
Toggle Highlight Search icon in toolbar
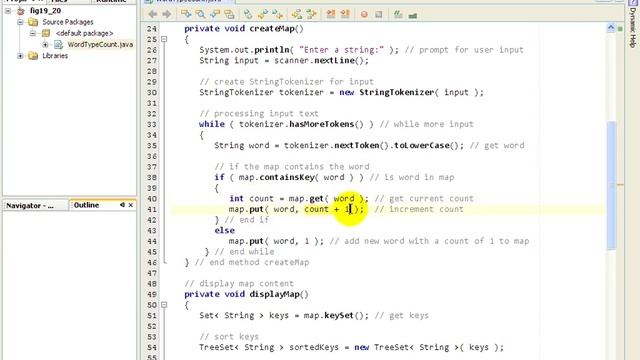point(229,15)
